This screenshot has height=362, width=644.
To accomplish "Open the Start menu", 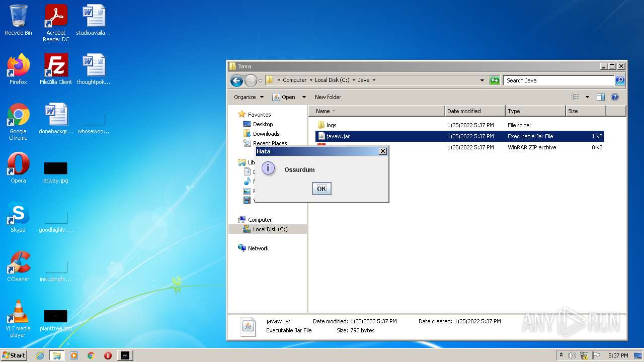I will (14, 355).
